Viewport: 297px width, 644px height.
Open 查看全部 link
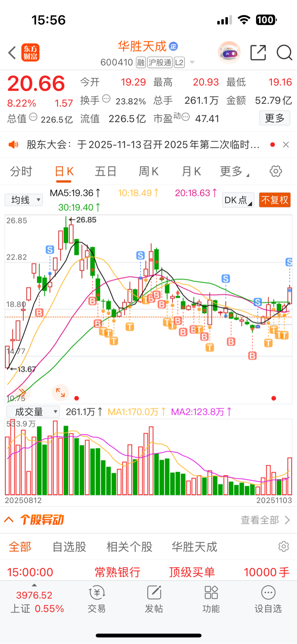265,520
